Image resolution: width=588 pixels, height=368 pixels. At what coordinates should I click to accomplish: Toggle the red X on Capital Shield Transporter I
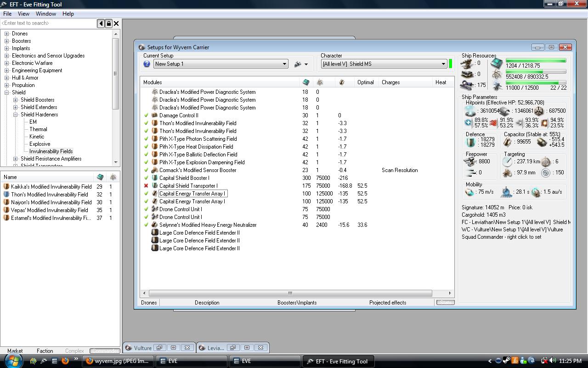point(146,186)
